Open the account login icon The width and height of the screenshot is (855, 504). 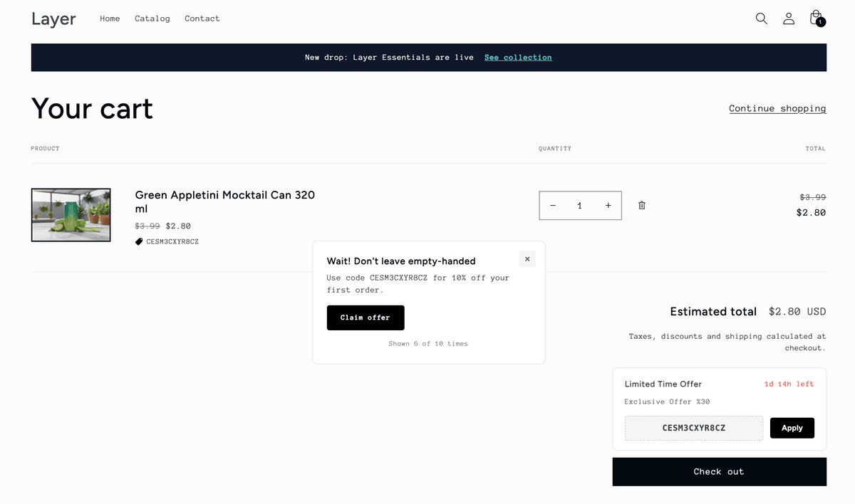pos(788,19)
